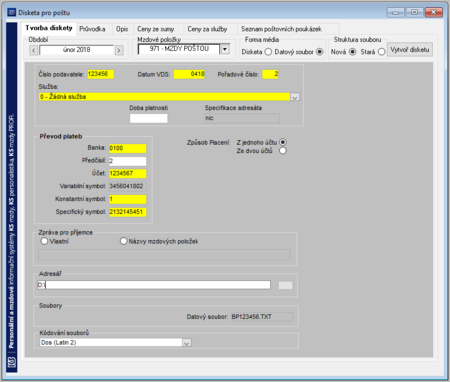Image resolution: width=450 pixels, height=382 pixels.
Task: Click the app icon in title bar
Action: (12, 13)
